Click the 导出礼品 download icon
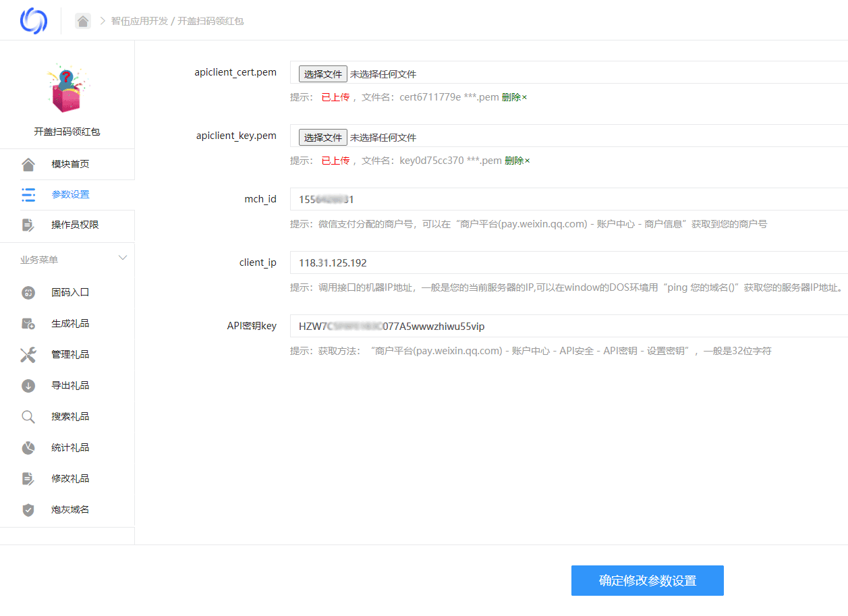The width and height of the screenshot is (848, 616). (28, 385)
